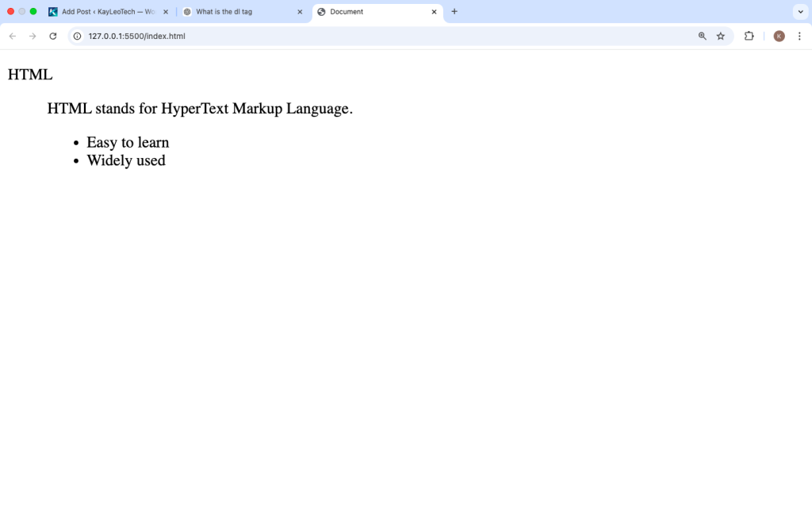The width and height of the screenshot is (812, 508).
Task: Click the browser forward arrow button
Action: point(33,36)
